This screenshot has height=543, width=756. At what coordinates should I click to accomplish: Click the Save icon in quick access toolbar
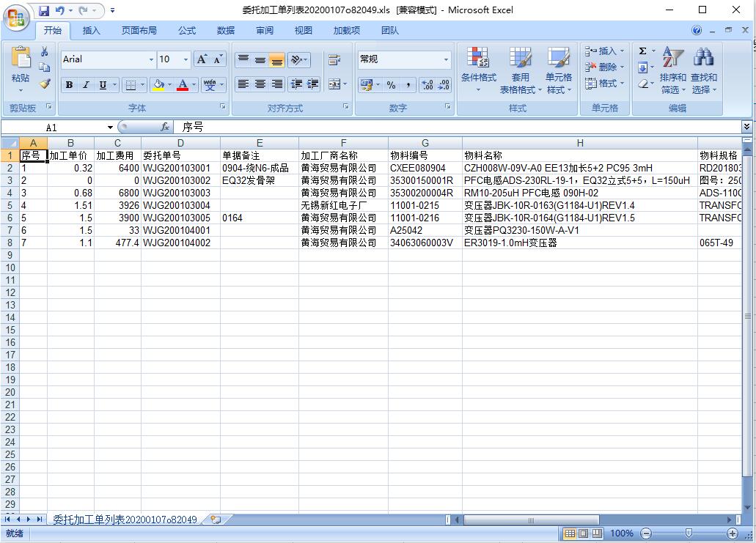tap(44, 10)
